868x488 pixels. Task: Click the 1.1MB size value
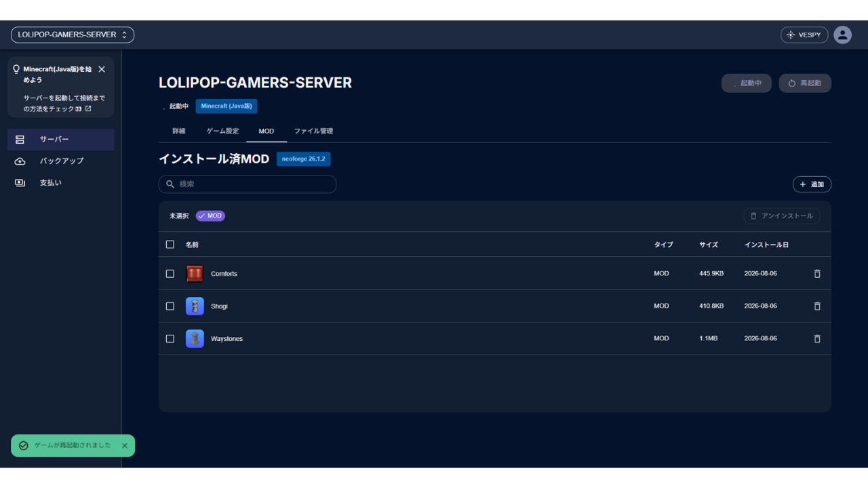pos(708,339)
